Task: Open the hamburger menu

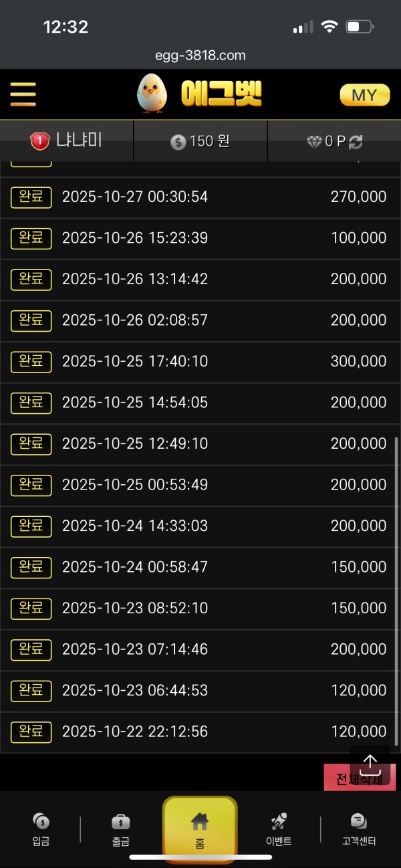Action: (x=23, y=94)
